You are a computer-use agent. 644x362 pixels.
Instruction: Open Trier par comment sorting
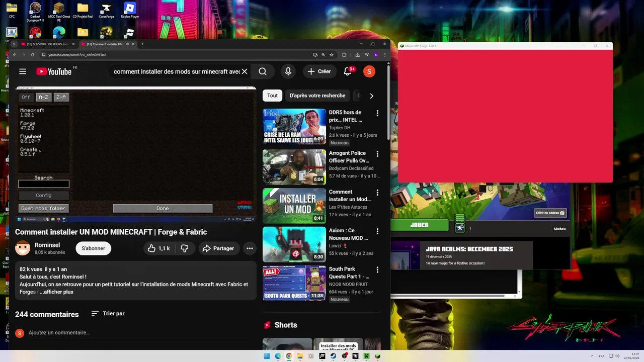coord(108,314)
